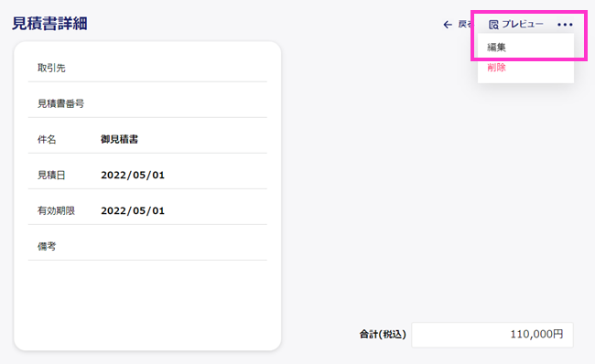This screenshot has height=364, width=595.
Task: Click the 戻る link text
Action: 464,25
